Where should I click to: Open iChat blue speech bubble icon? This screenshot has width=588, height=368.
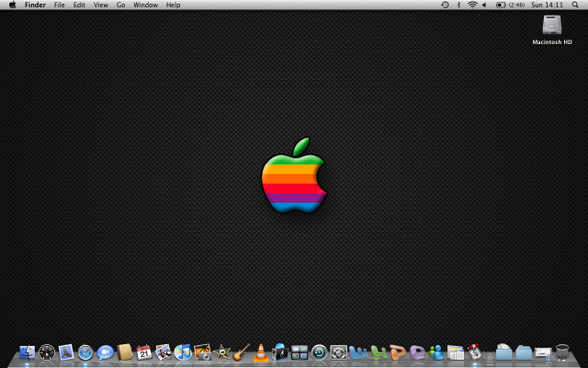105,352
